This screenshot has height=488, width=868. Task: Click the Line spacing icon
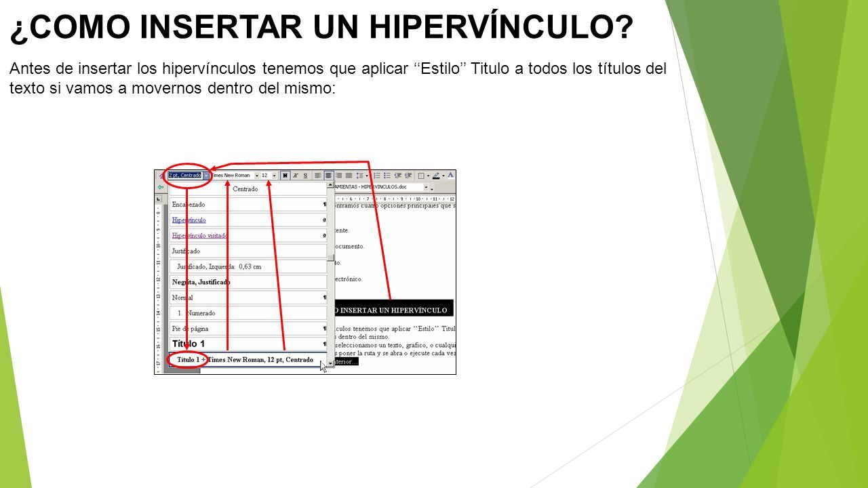359,175
